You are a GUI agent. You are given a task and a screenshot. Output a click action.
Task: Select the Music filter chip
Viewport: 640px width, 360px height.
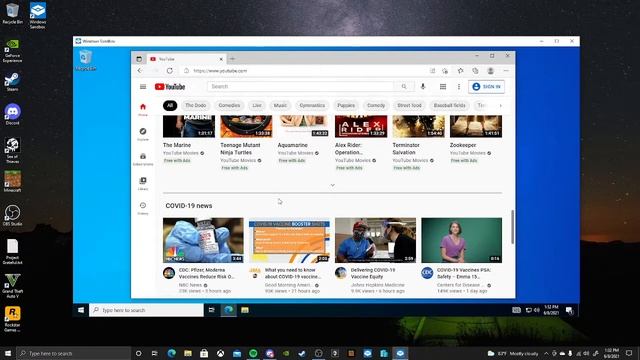tap(280, 105)
